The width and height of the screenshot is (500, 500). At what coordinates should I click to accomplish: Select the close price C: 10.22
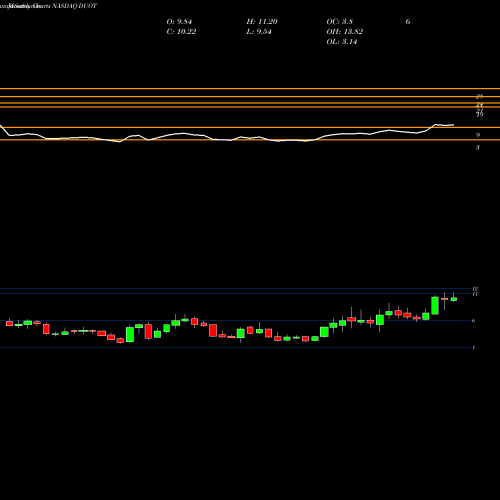click(x=181, y=32)
